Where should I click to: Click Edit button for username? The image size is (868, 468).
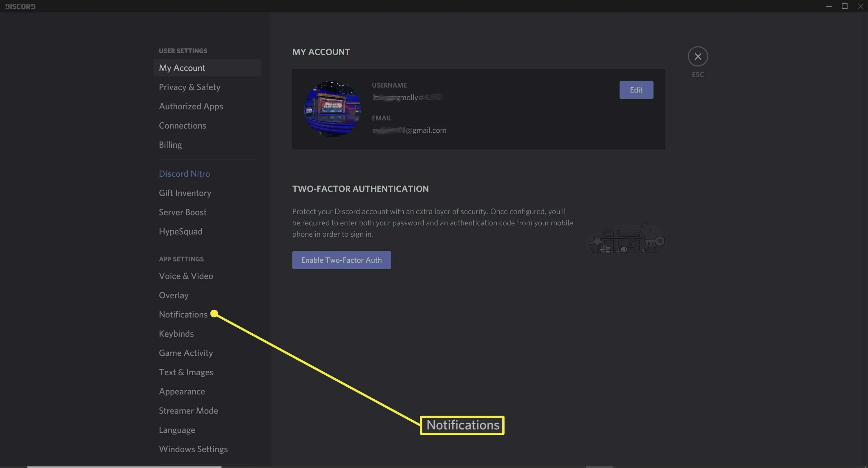pos(636,89)
